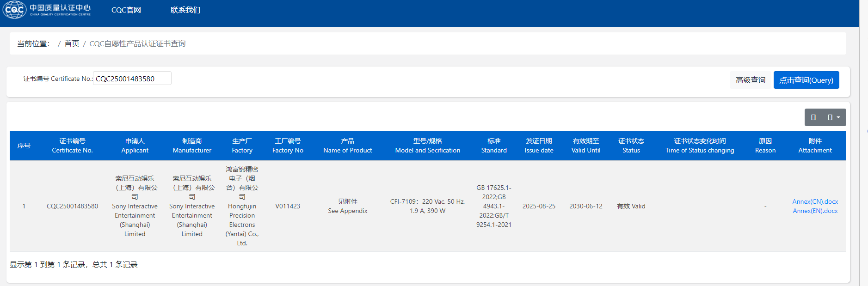
Task: Click the Time of Status changing header
Action: coord(700,146)
